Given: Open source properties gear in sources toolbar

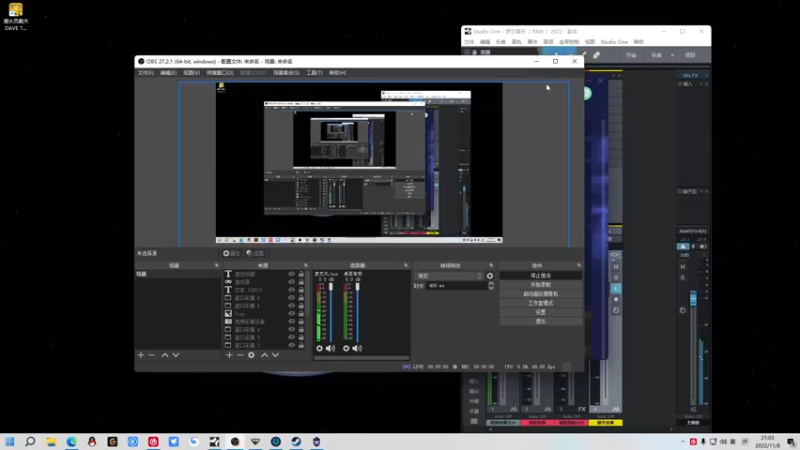Looking at the screenshot, I should point(251,355).
